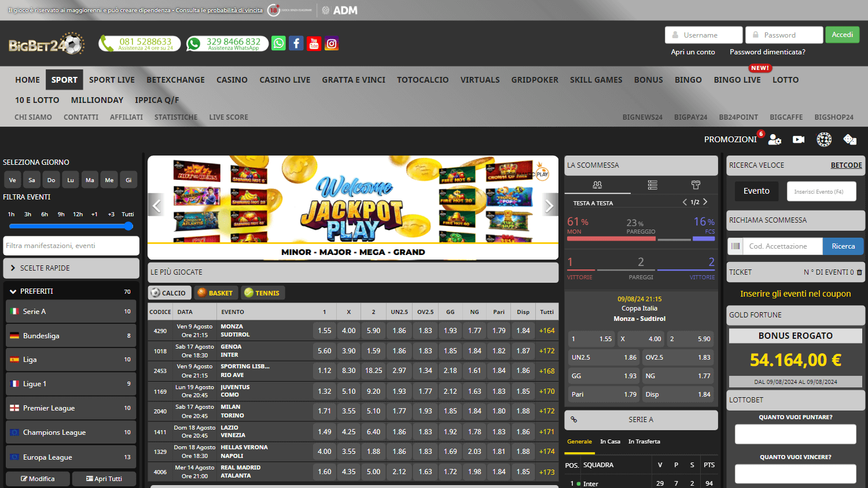Open the Facebook page icon
The image size is (868, 488).
[296, 43]
